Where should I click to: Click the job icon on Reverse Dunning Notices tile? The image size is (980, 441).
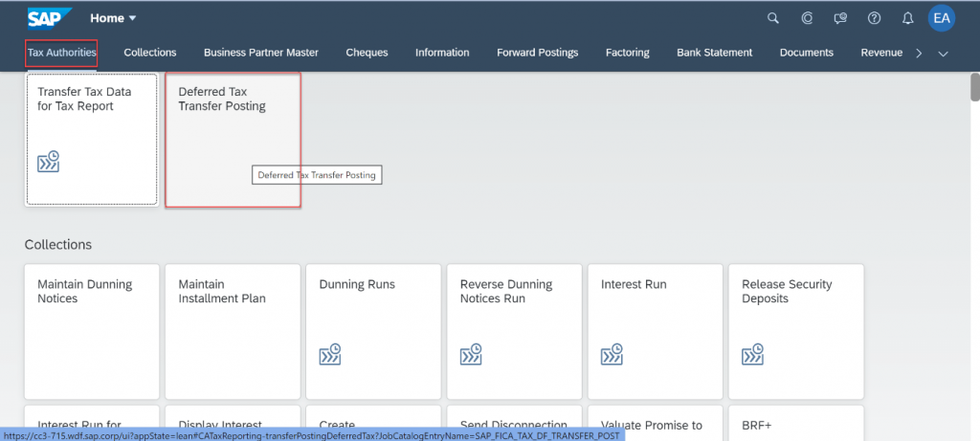tap(471, 354)
